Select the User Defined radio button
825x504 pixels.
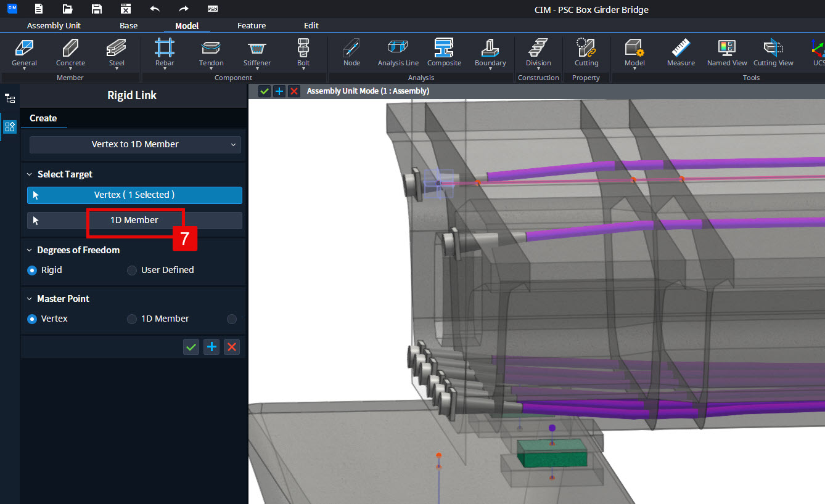pos(160,270)
